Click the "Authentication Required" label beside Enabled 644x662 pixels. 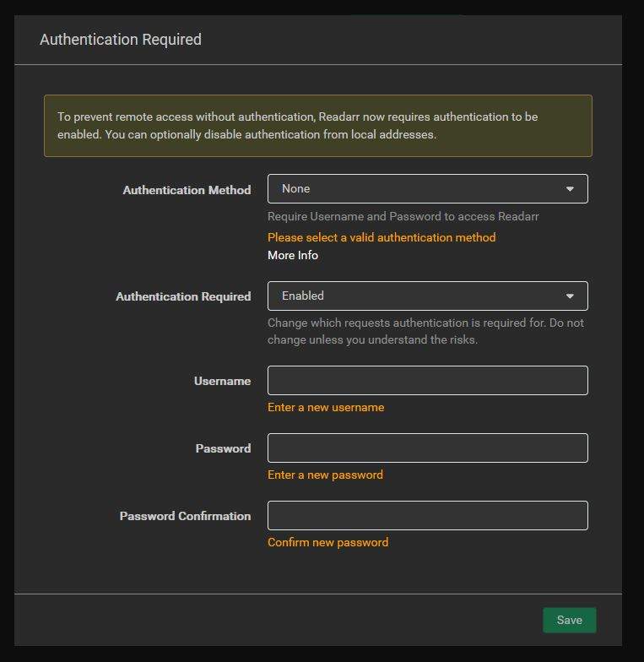[x=183, y=296]
